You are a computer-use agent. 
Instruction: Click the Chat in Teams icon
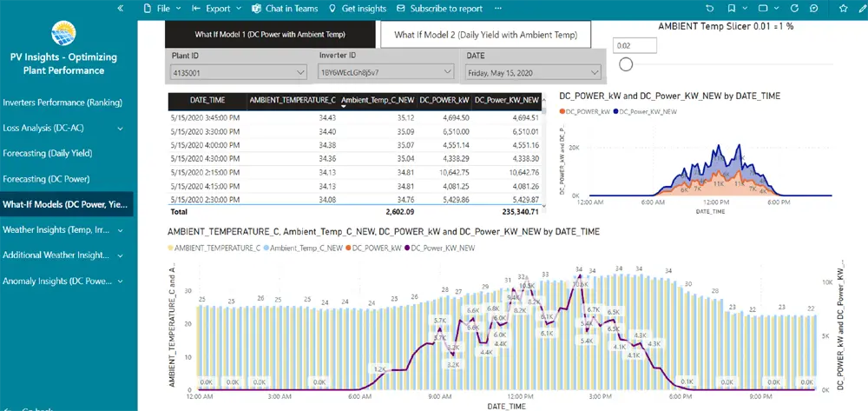tap(257, 8)
